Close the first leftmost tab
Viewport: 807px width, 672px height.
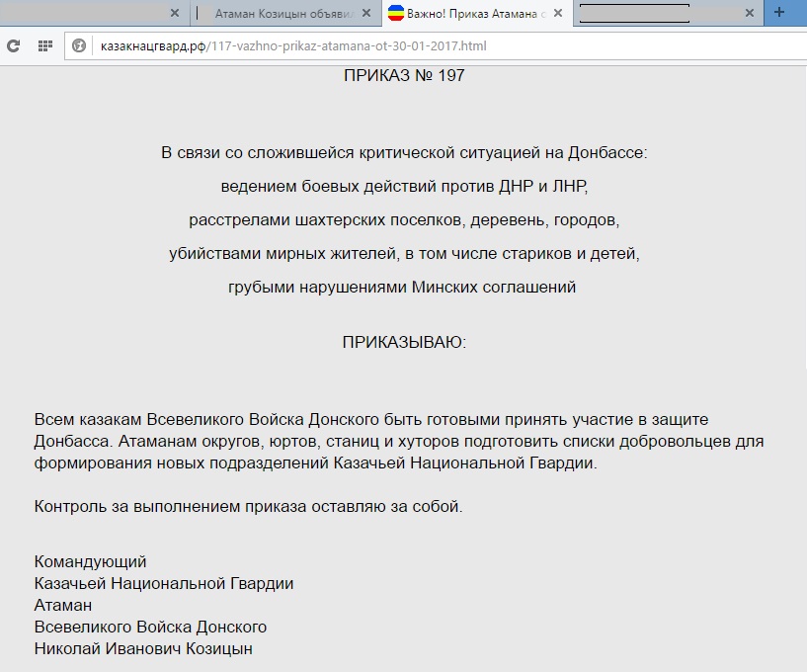click(175, 14)
